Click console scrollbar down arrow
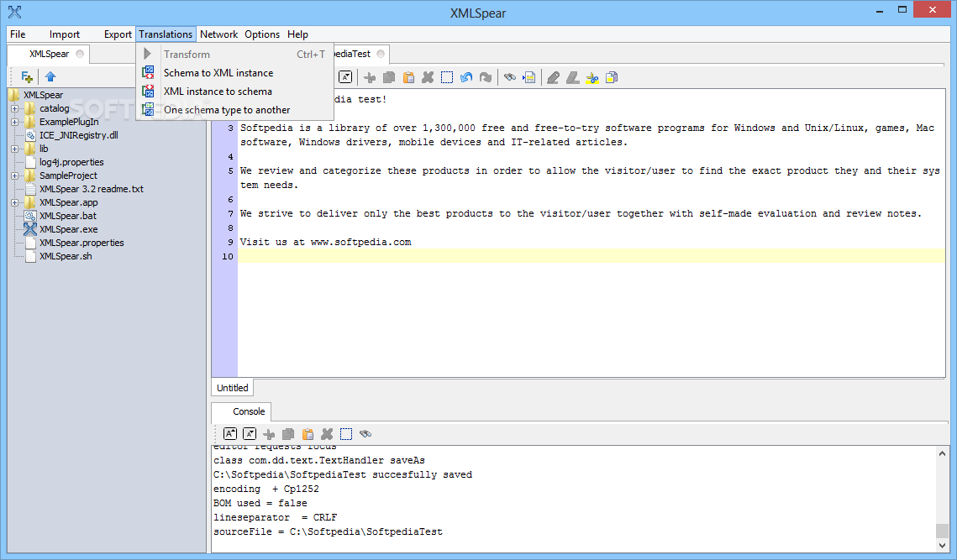The width and height of the screenshot is (957, 560). pos(943,546)
